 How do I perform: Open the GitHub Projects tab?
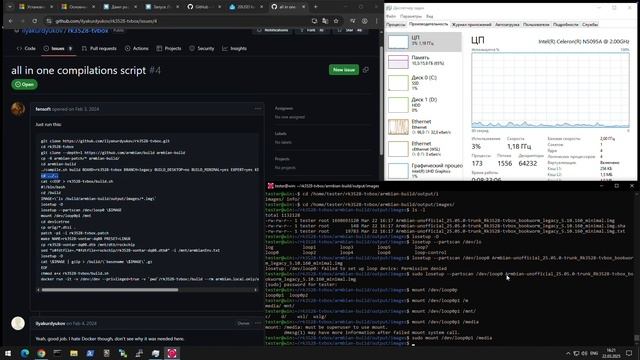(x=169, y=49)
